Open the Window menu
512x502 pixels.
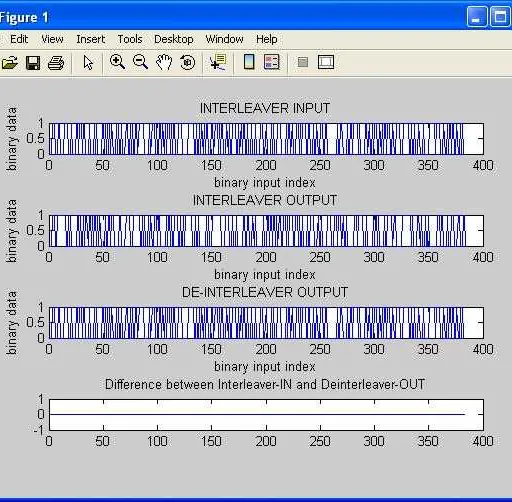click(x=224, y=39)
